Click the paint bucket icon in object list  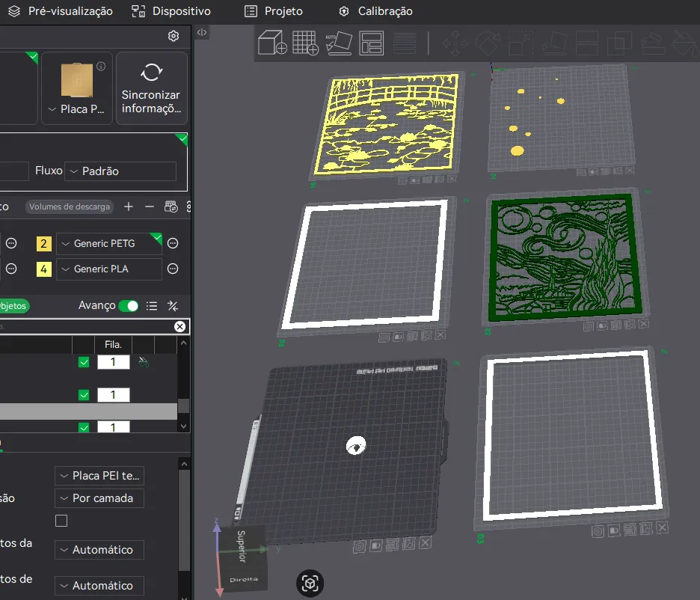point(144,362)
